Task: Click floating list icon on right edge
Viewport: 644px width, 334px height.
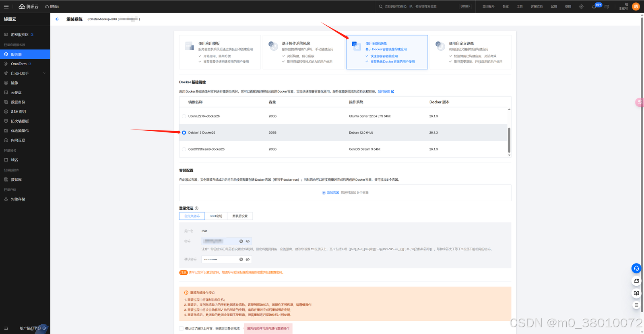Action: tap(636, 305)
